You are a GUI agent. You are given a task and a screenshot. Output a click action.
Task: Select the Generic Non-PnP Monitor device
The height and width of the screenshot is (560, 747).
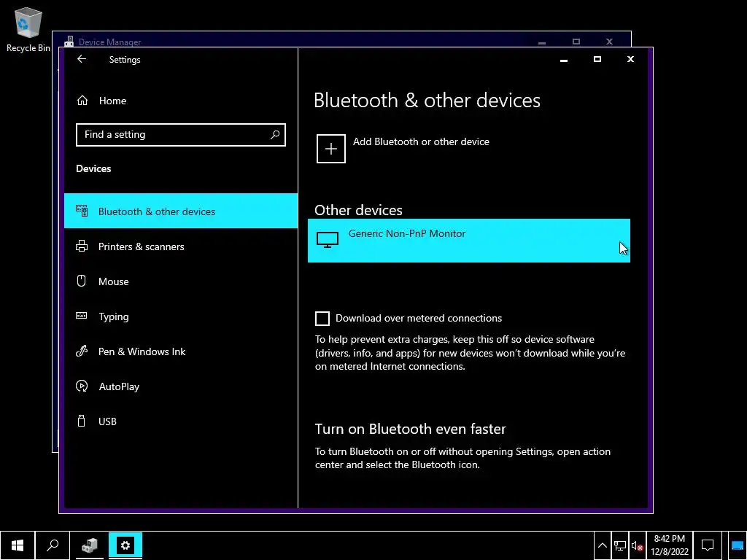469,241
